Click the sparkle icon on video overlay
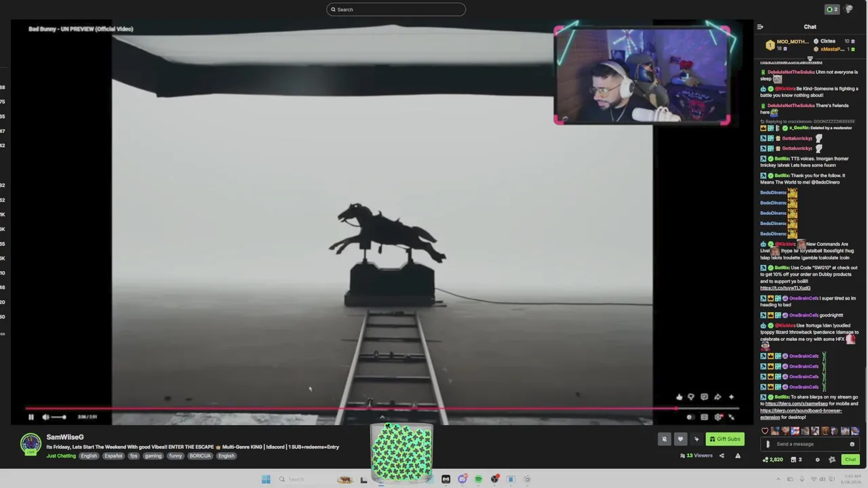The image size is (868, 488). click(x=731, y=397)
